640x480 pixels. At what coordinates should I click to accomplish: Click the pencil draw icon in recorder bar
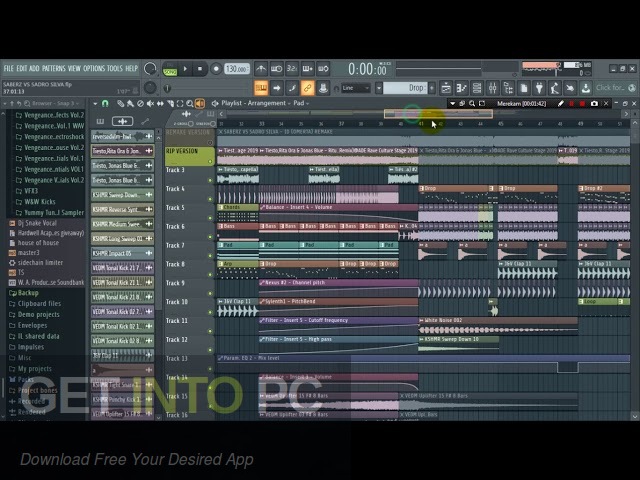click(561, 104)
